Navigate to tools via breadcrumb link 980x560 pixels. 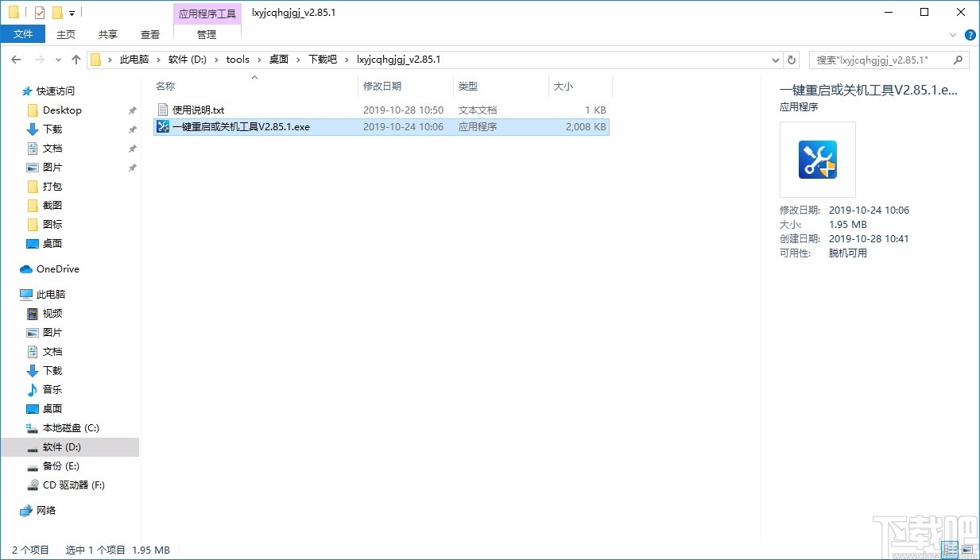coord(238,59)
